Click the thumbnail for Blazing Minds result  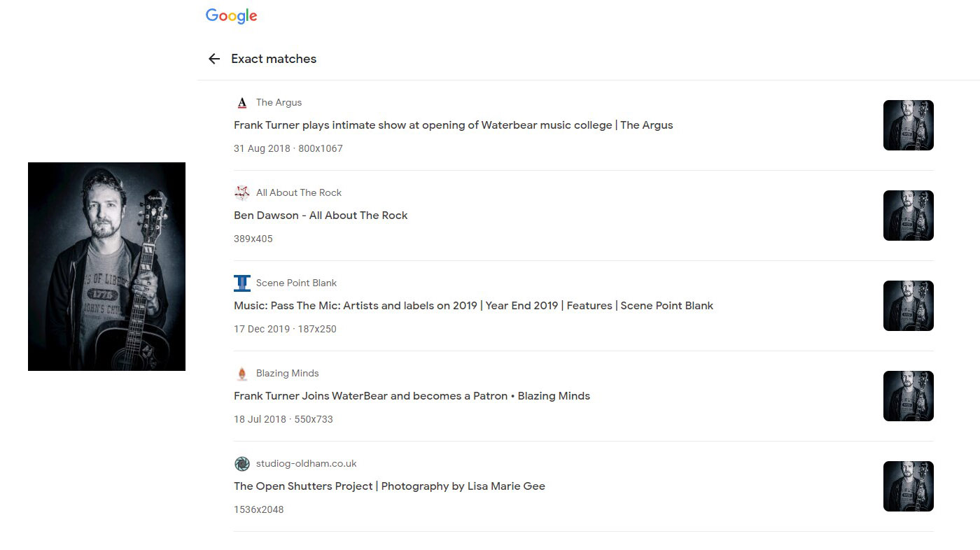coord(908,396)
